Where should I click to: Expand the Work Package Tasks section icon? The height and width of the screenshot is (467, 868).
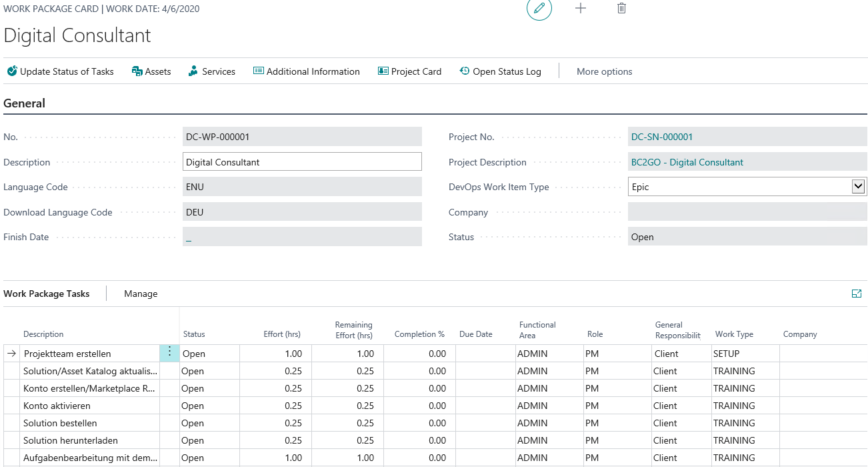tap(857, 294)
